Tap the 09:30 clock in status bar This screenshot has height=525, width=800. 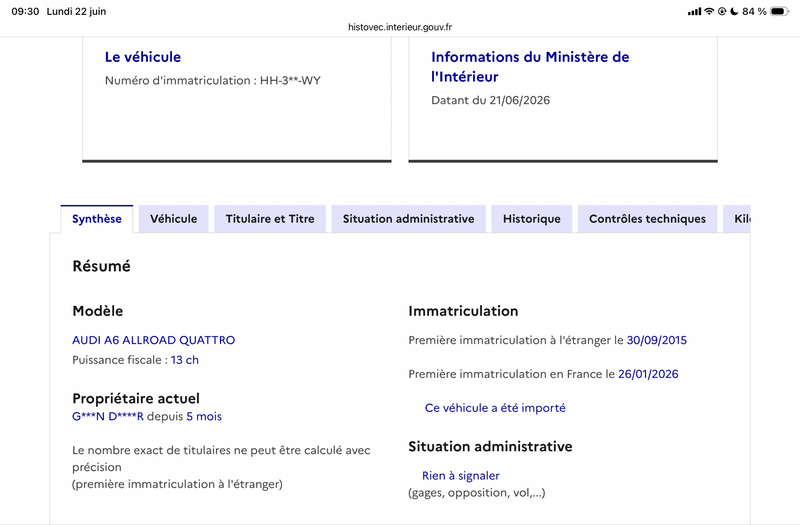pos(25,11)
